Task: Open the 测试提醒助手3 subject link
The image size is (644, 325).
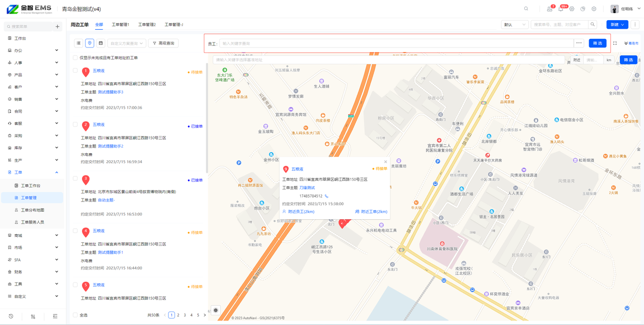Action: [x=111, y=92]
